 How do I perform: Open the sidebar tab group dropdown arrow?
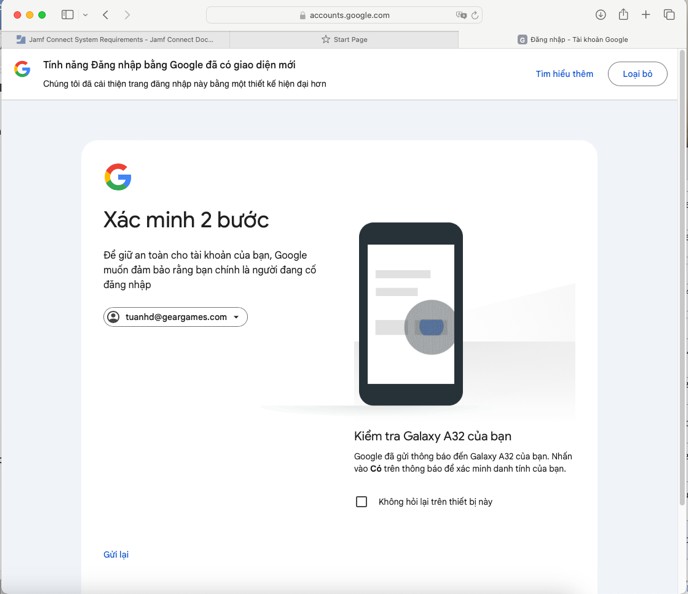click(x=85, y=15)
